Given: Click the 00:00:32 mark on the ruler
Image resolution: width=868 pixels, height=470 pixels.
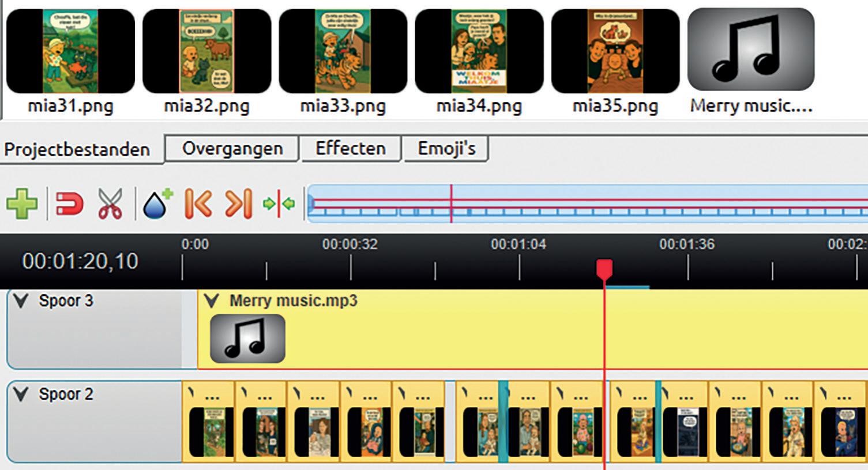Looking at the screenshot, I should [x=350, y=244].
